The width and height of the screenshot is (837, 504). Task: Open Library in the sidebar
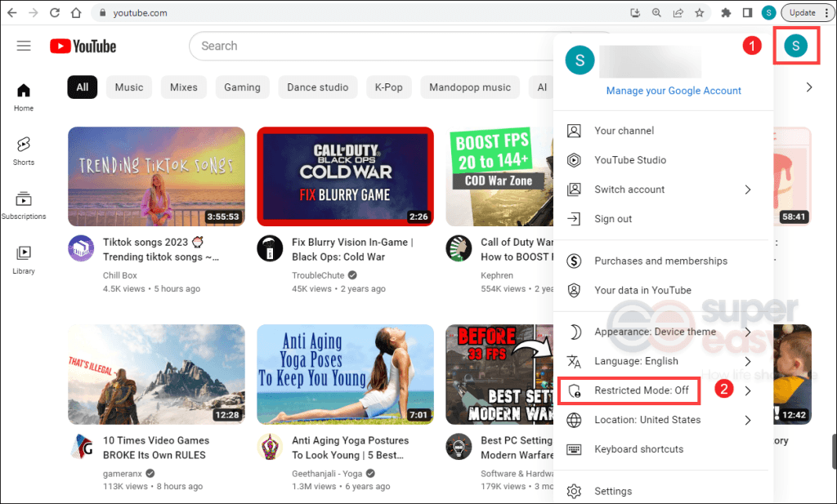point(24,261)
